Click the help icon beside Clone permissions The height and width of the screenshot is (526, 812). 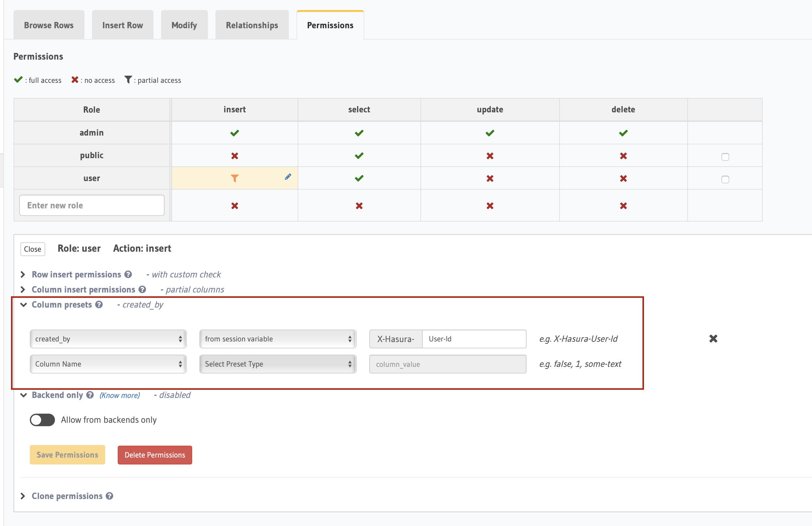(109, 496)
